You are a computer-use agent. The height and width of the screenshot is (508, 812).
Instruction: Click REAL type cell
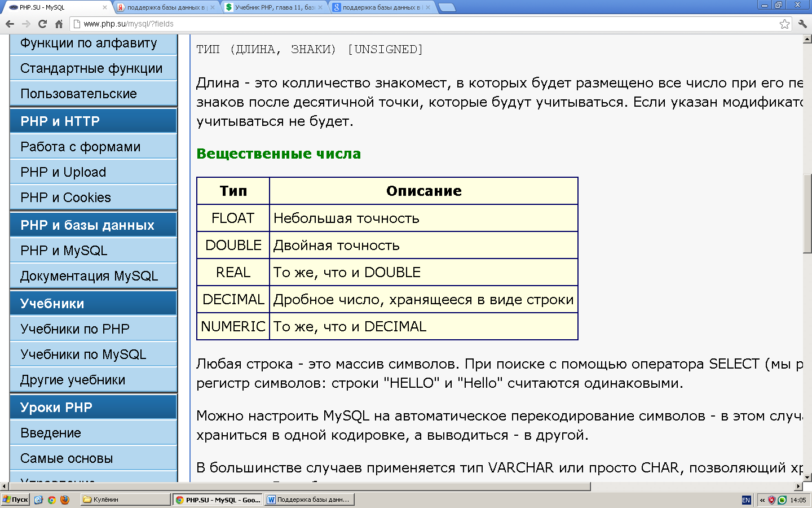click(x=233, y=272)
